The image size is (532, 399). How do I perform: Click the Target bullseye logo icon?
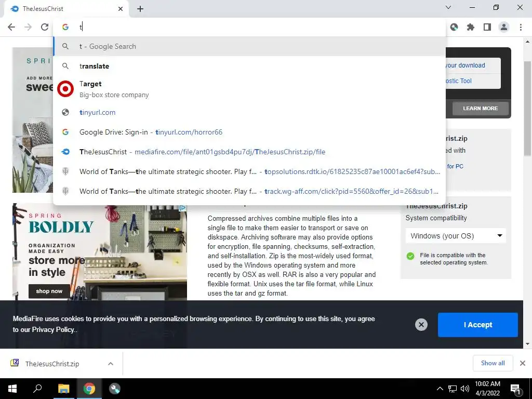pos(65,89)
